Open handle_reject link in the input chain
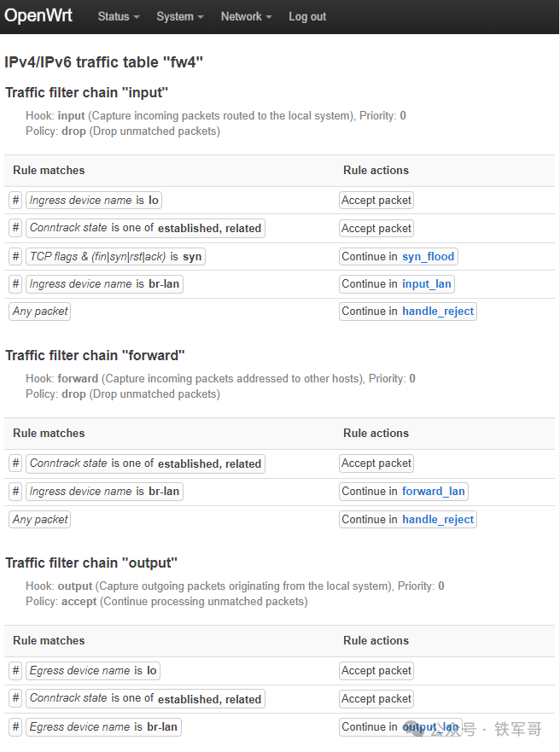 click(438, 312)
